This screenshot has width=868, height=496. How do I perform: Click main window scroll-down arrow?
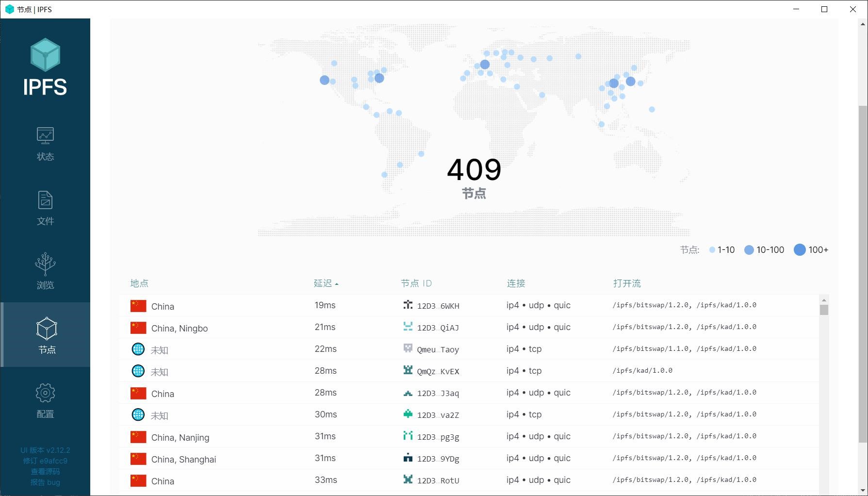tap(863, 491)
